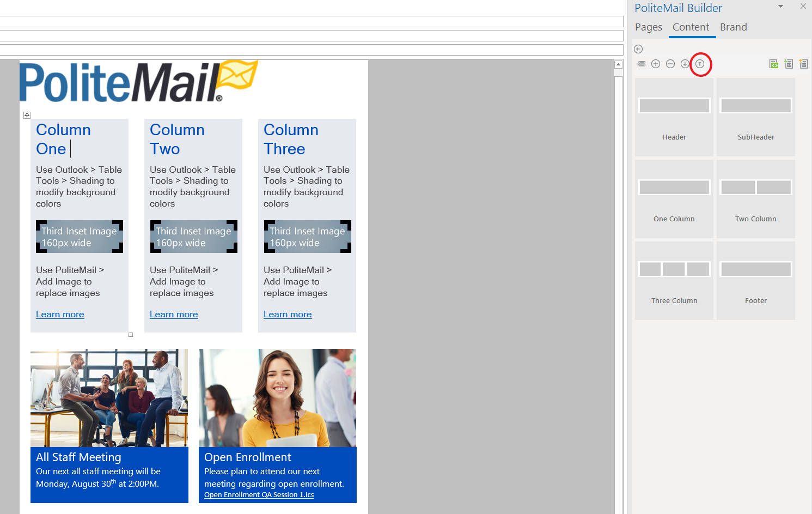Click the move down arrow icon
The height and width of the screenshot is (514, 812).
click(685, 64)
